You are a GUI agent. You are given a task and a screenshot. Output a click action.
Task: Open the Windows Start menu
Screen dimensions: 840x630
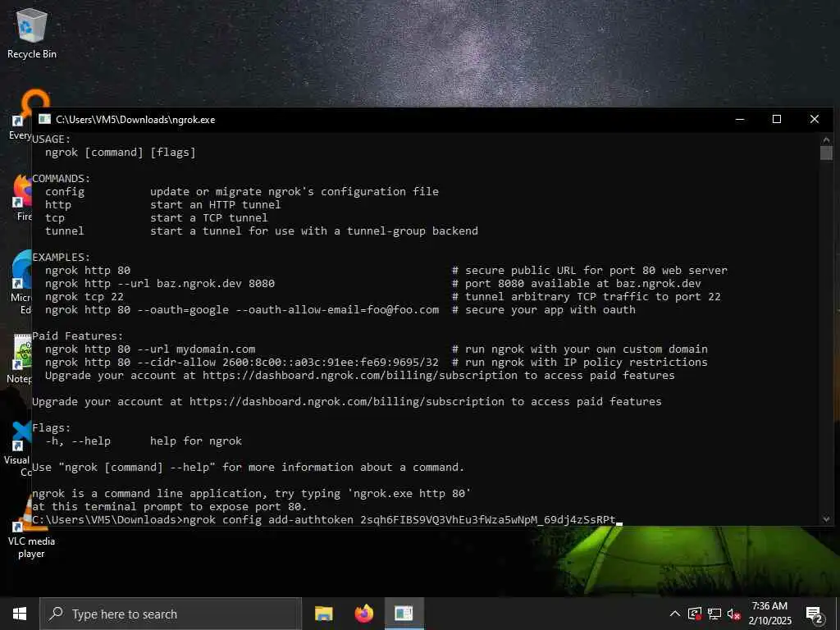tap(20, 614)
